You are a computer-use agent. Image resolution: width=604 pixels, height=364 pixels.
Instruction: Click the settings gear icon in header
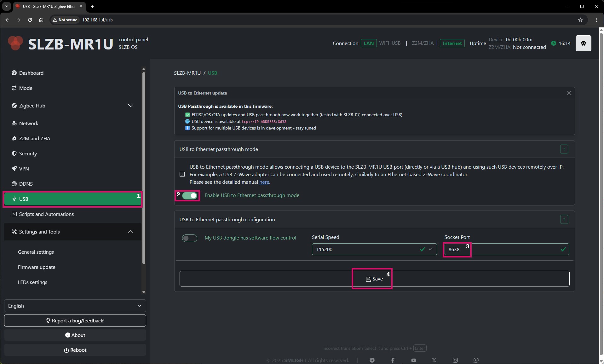pyautogui.click(x=583, y=43)
